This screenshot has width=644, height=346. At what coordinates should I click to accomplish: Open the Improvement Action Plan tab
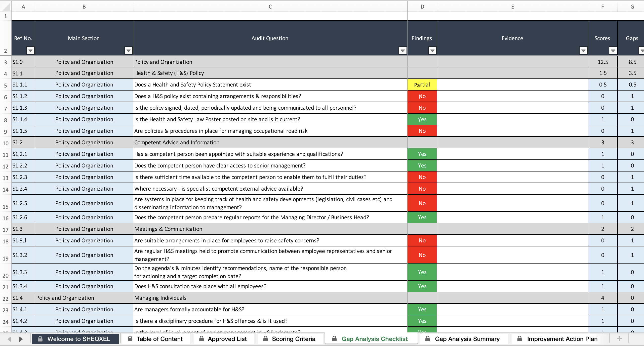[558, 339]
